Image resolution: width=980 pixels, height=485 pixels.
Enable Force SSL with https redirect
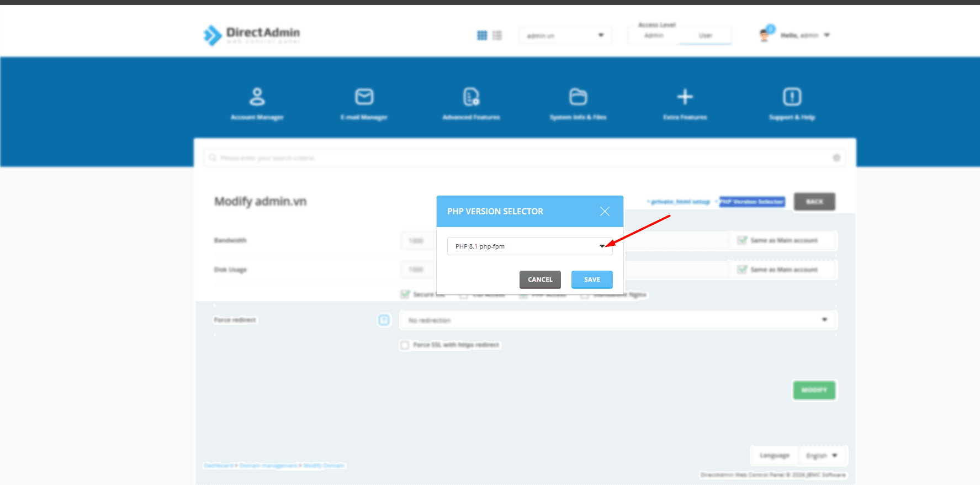pyautogui.click(x=405, y=345)
